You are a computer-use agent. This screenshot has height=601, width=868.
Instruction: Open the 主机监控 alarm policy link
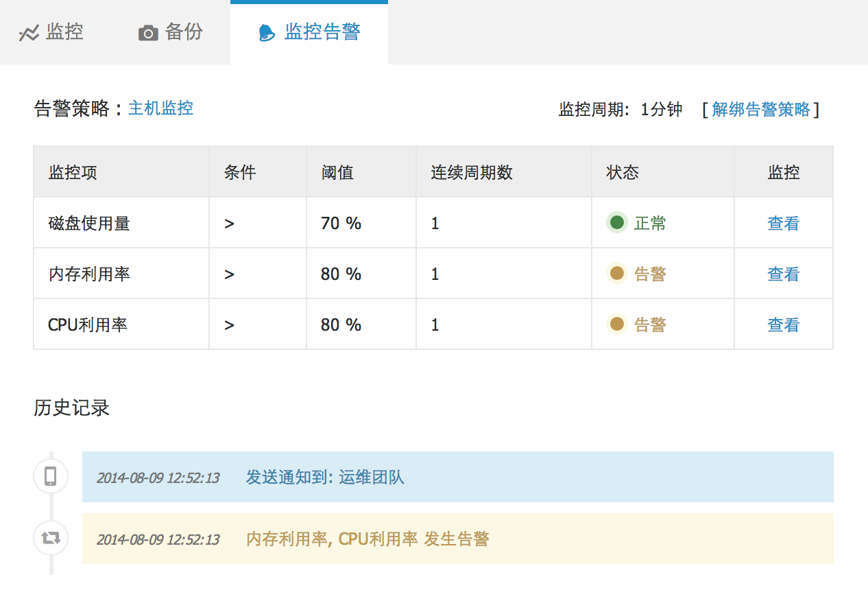[x=160, y=108]
